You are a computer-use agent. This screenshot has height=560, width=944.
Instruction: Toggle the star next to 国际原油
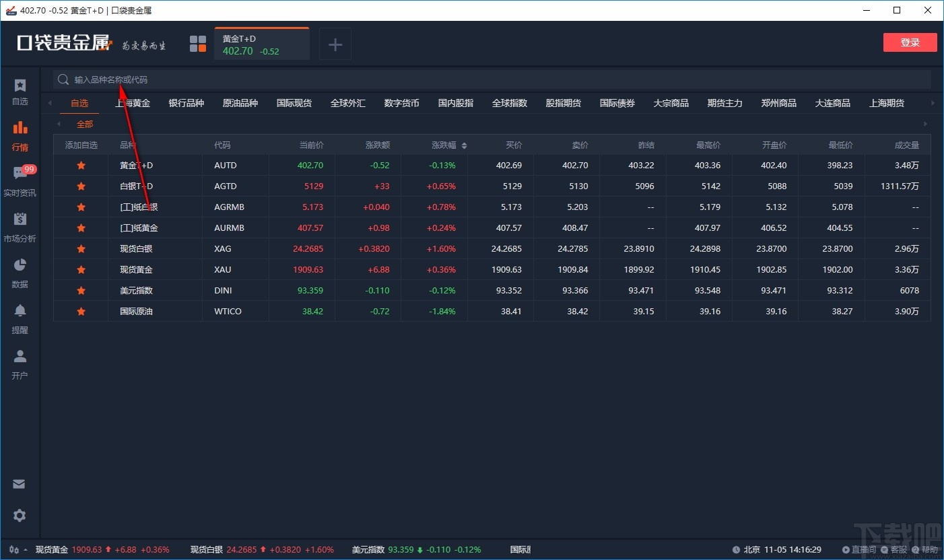[x=81, y=311]
